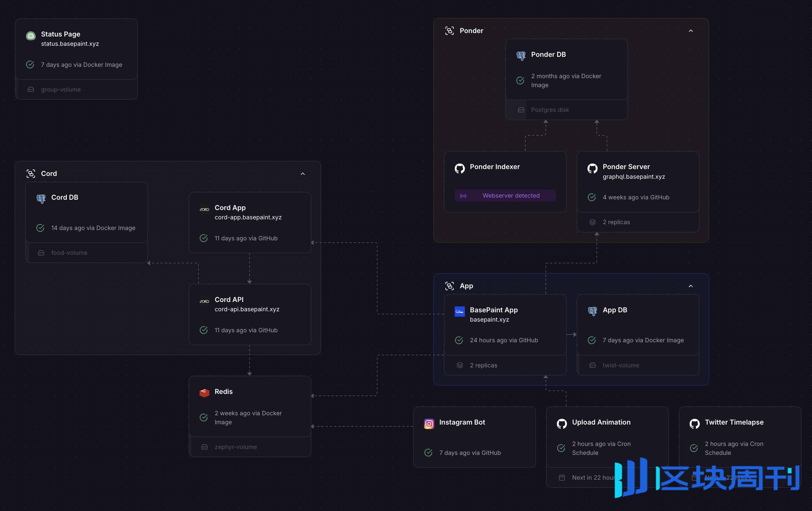Open the cord-api.basepaint.xyz domain
The image size is (812, 511).
click(x=247, y=309)
